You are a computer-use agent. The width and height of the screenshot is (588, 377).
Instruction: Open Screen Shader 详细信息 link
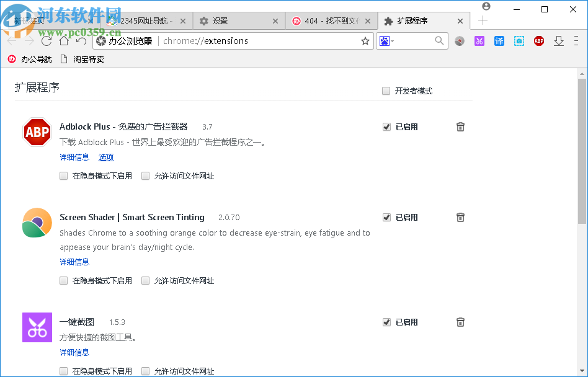(74, 262)
